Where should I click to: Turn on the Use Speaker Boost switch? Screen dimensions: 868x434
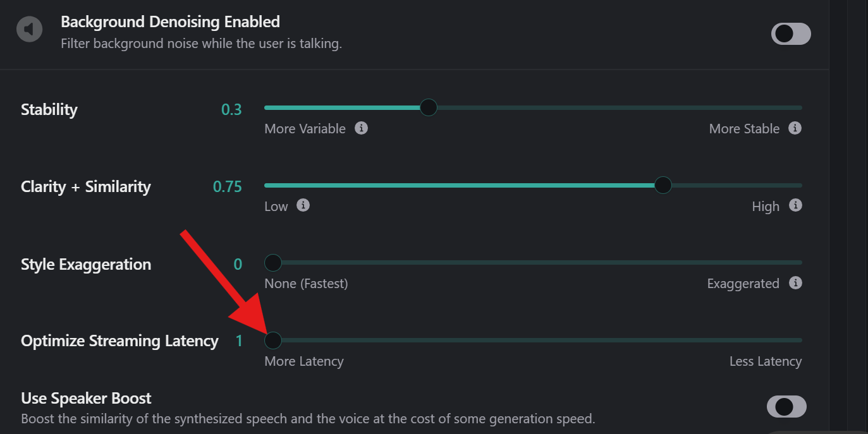click(x=786, y=407)
